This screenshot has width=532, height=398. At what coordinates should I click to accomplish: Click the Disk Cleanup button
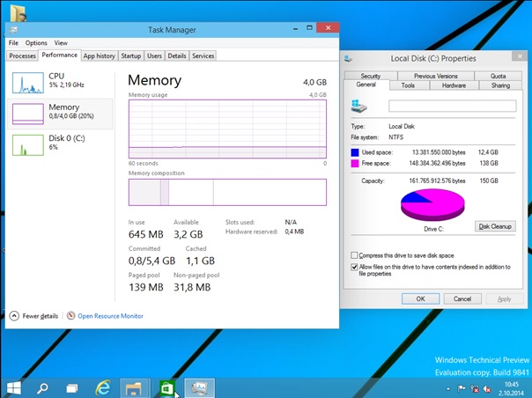pos(495,226)
